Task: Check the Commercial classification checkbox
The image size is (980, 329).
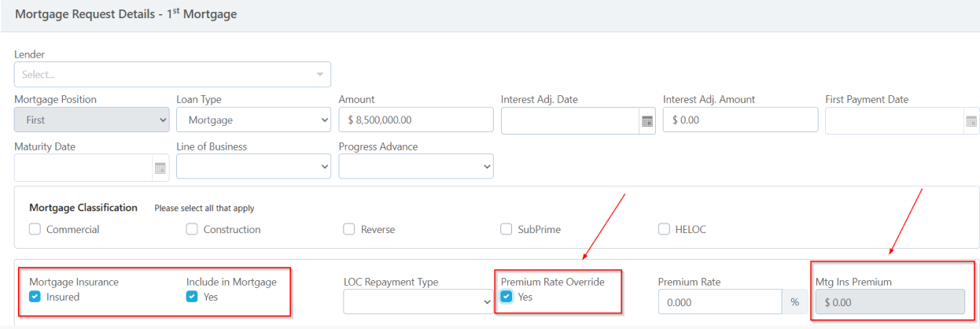Action: 35,230
